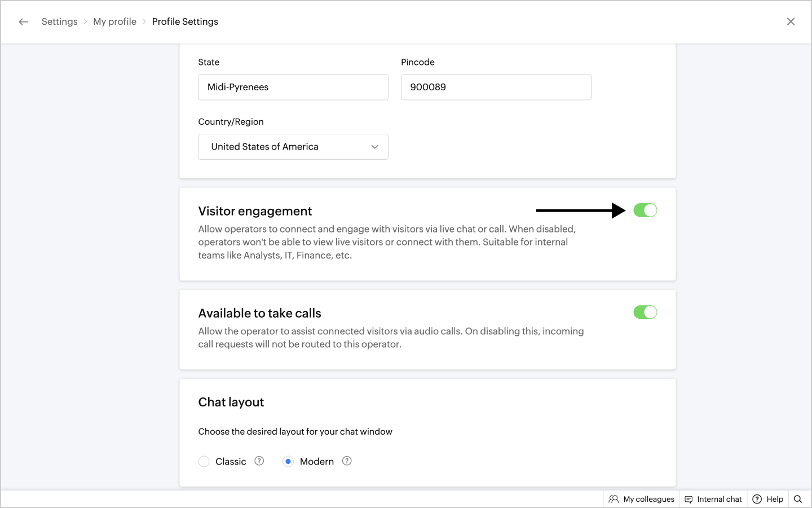Image resolution: width=812 pixels, height=508 pixels.
Task: Click the Internal chat bubble icon
Action: coord(689,499)
